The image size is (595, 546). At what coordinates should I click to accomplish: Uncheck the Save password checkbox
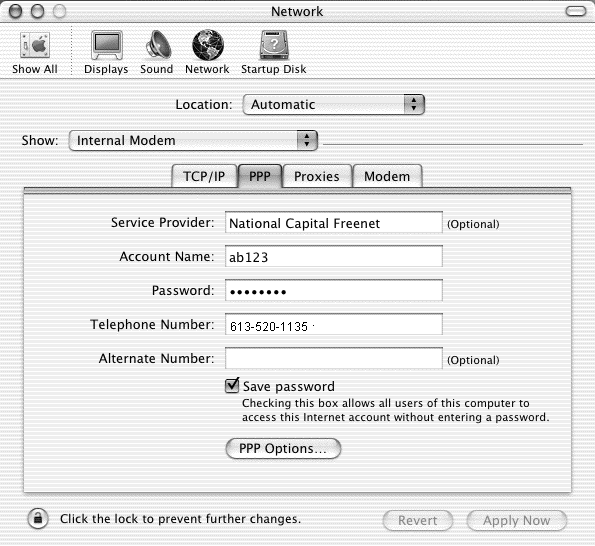[232, 386]
